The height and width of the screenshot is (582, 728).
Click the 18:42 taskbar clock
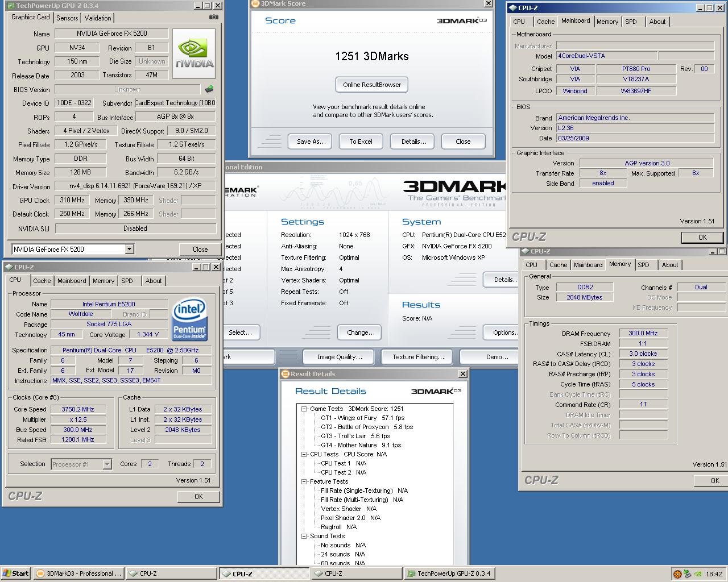(x=714, y=574)
